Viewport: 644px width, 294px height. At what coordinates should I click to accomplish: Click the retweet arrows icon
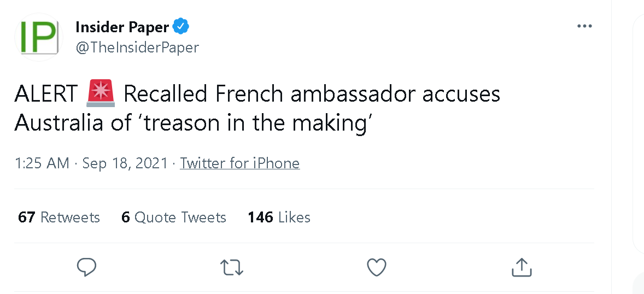click(232, 267)
